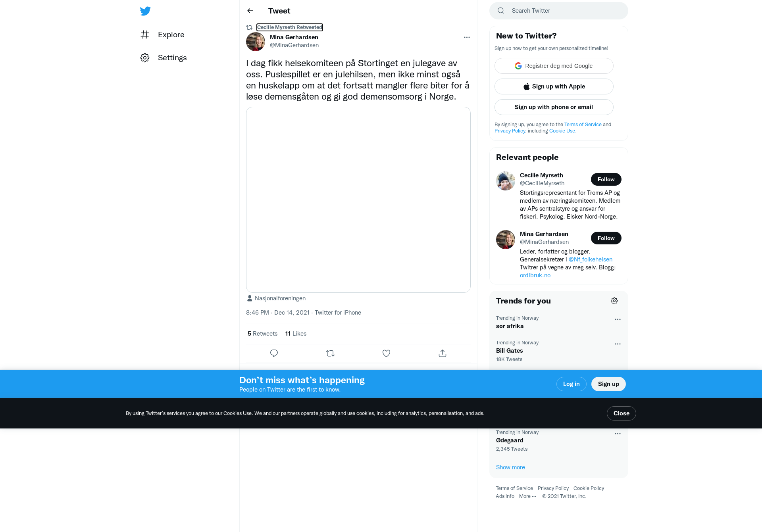Open the ordibruk.no blog link
Viewport: 762px width, 532px height.
(x=535, y=276)
